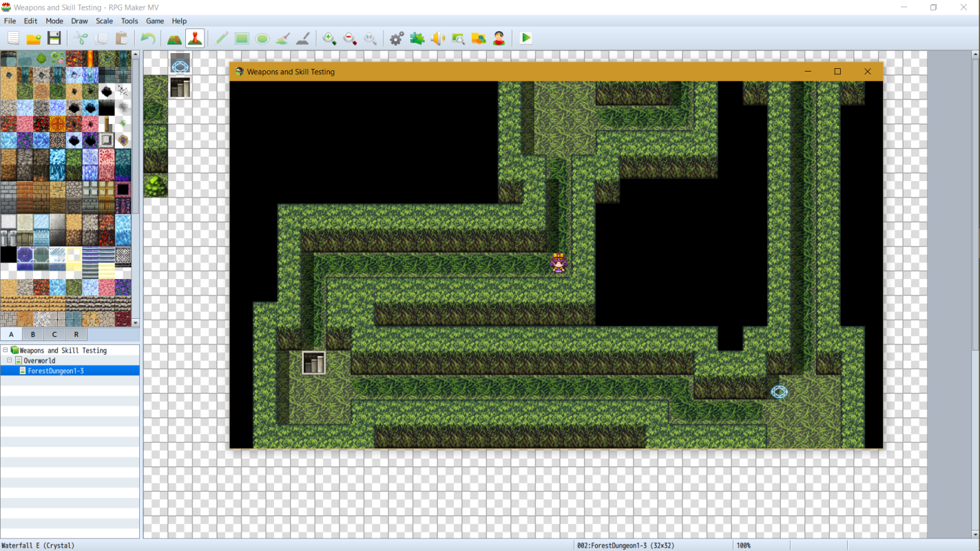Zoom in on the map editor

coord(330,39)
